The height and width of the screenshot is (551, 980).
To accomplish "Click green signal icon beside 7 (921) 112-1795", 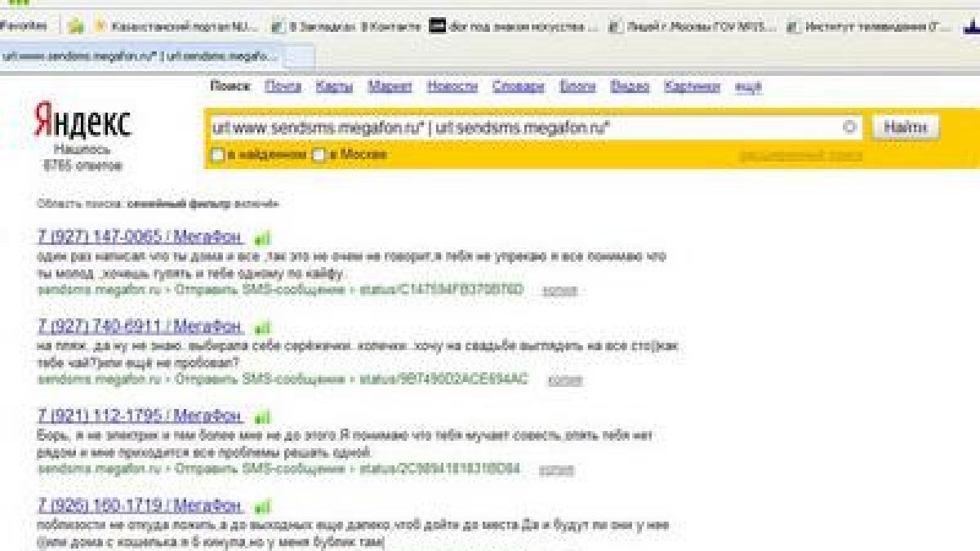I will pos(262,417).
